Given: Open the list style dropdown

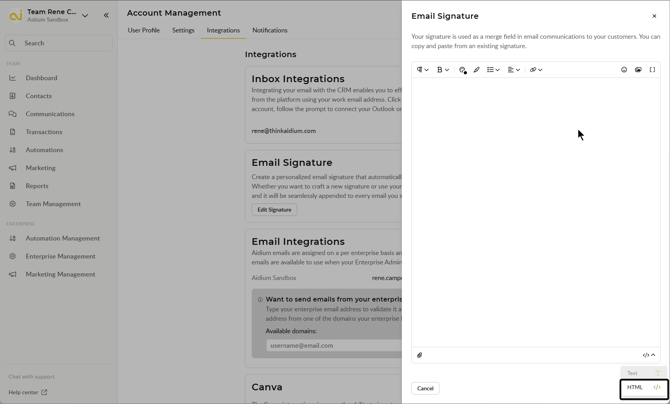Looking at the screenshot, I should click(x=493, y=70).
